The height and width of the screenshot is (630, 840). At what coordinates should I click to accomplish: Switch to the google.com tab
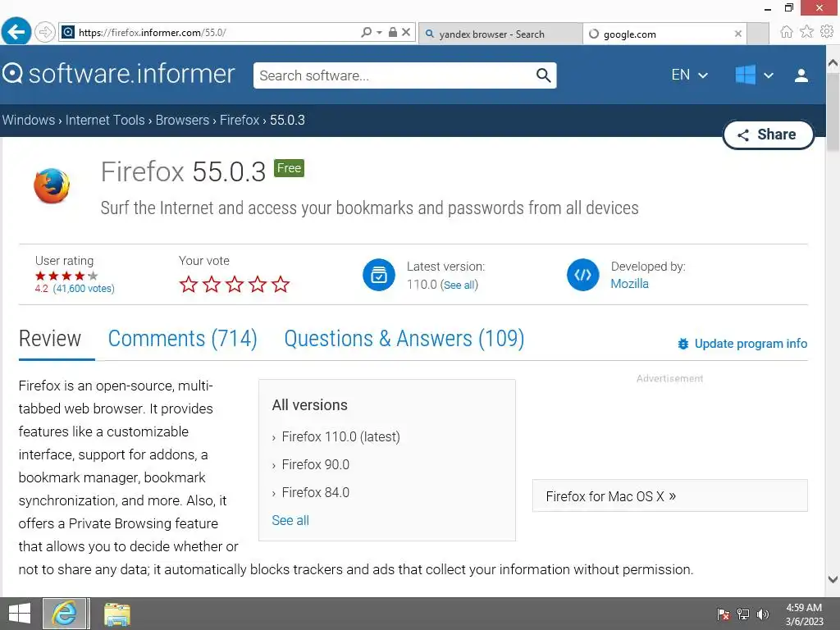[664, 34]
